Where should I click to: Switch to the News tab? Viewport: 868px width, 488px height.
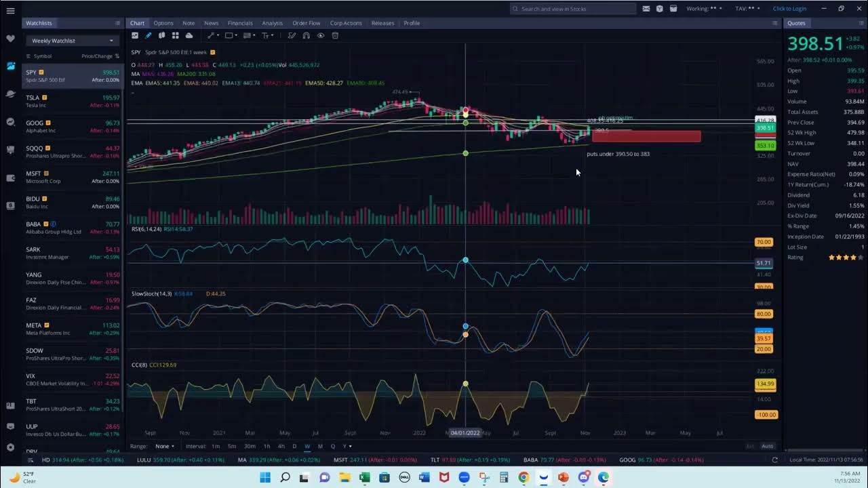pyautogui.click(x=212, y=23)
